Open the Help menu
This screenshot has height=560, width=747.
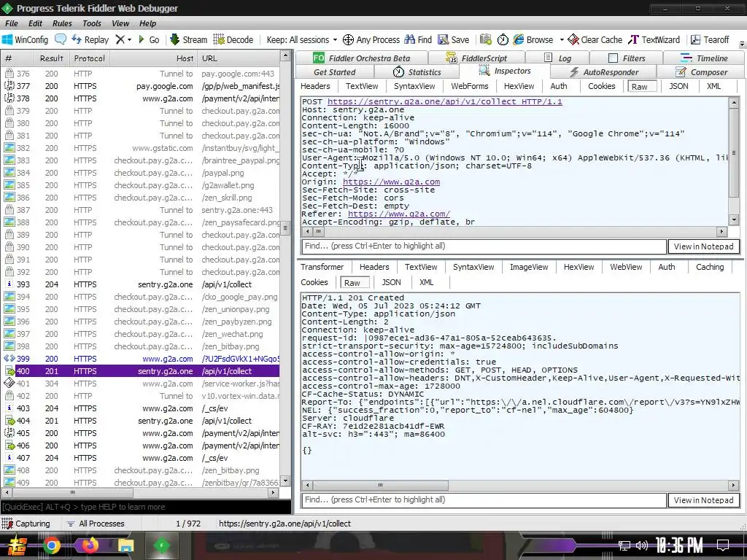click(x=147, y=23)
